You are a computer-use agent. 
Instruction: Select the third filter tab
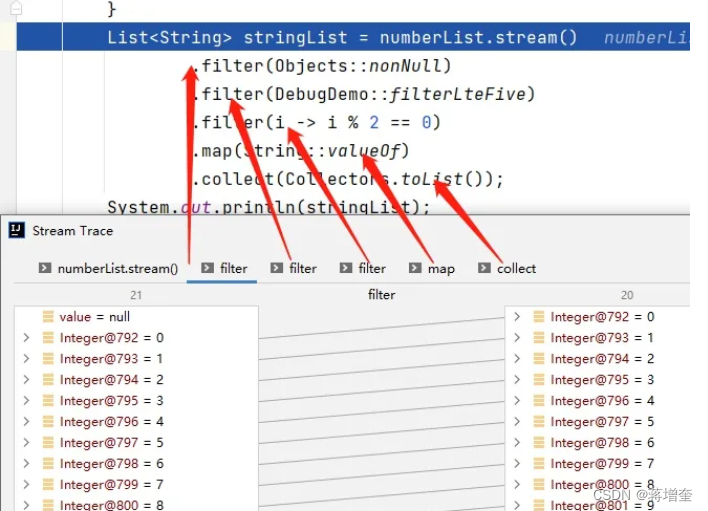(363, 269)
